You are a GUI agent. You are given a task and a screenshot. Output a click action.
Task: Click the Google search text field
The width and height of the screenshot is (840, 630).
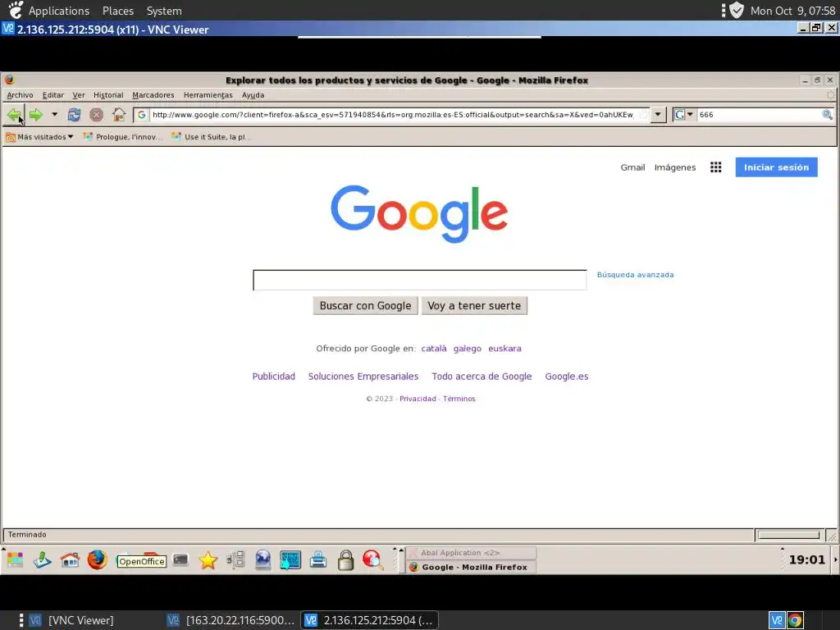419,281
